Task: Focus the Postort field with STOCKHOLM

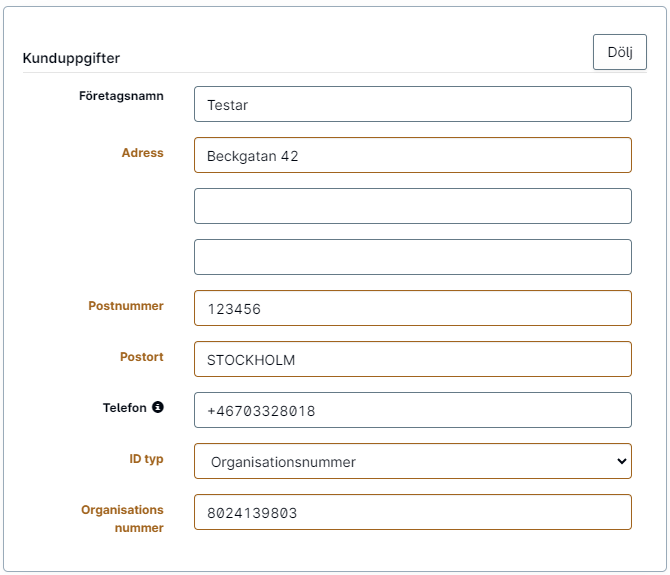Action: [x=413, y=359]
